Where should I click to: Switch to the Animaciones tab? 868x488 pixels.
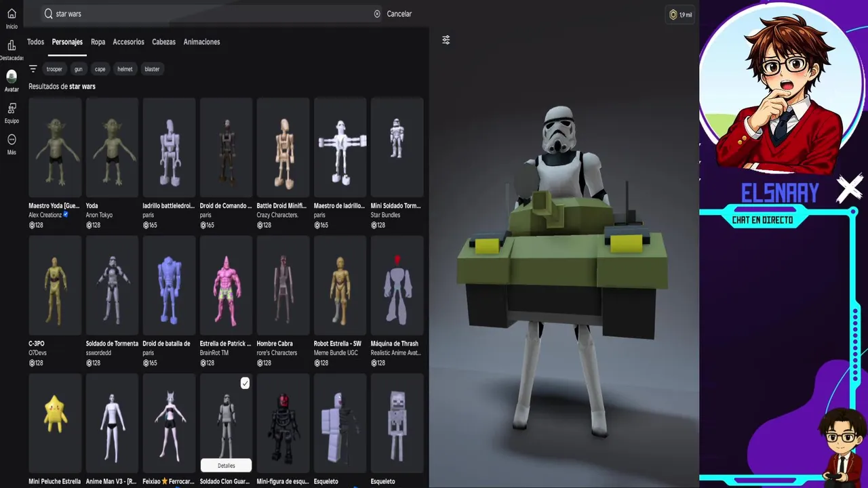[x=201, y=42]
